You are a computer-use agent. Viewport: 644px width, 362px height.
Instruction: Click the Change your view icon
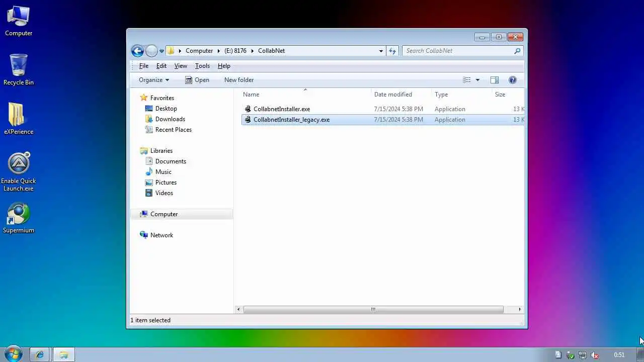click(x=467, y=80)
